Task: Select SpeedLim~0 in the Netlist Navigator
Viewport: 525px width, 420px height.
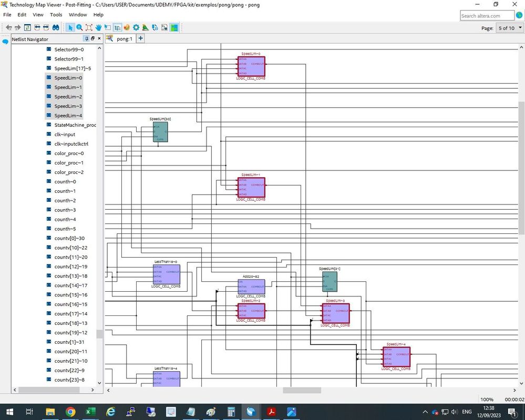Action: (x=68, y=78)
